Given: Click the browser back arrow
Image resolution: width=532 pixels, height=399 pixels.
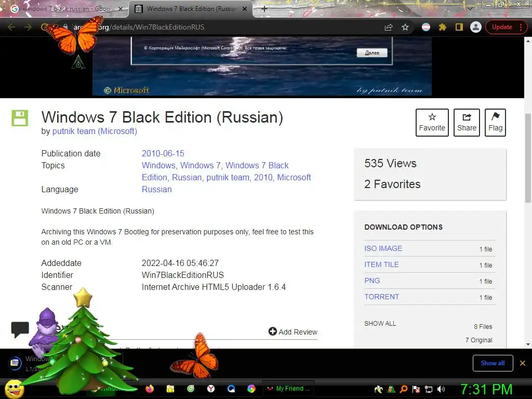Looking at the screenshot, I should point(11,27).
